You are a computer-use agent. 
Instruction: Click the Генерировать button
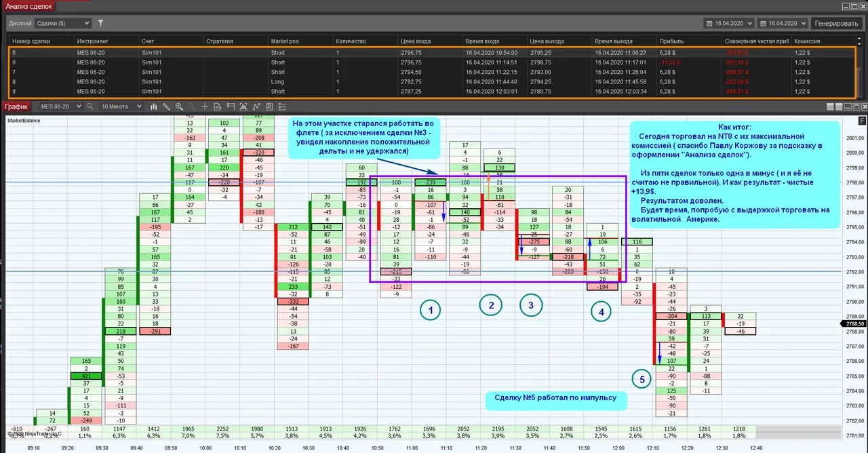tap(837, 23)
